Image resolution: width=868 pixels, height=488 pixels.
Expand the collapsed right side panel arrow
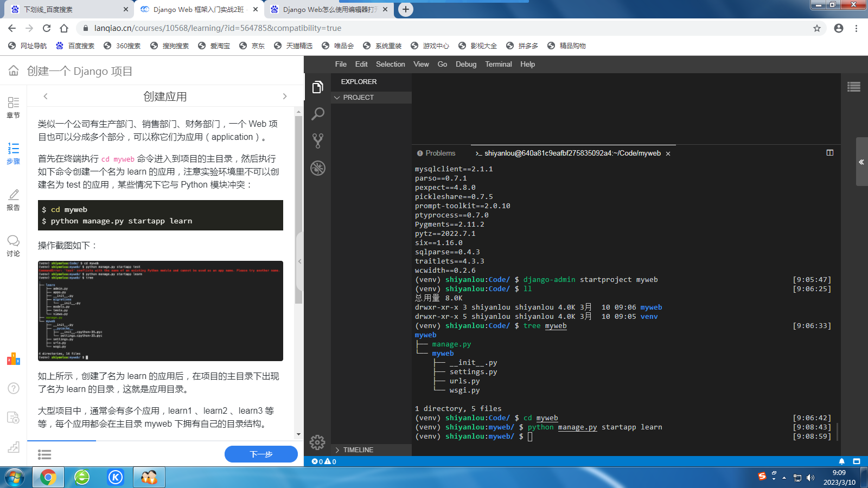[x=861, y=162]
